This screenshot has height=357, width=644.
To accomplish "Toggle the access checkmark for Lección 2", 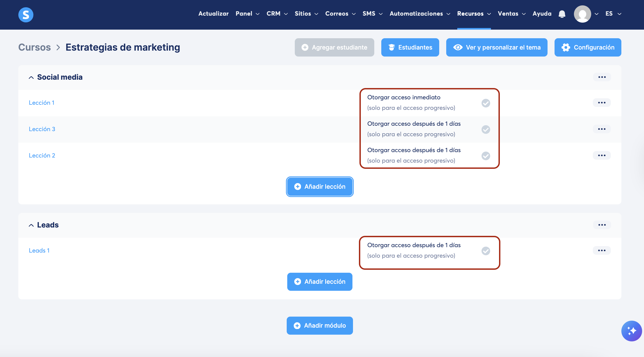I will (486, 156).
